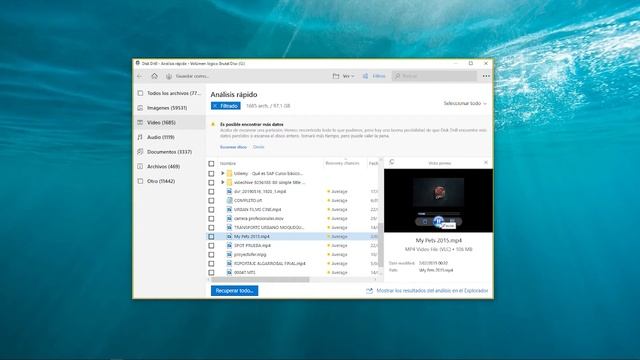
Task: Sort by Recovery chances column header
Action: click(342, 163)
